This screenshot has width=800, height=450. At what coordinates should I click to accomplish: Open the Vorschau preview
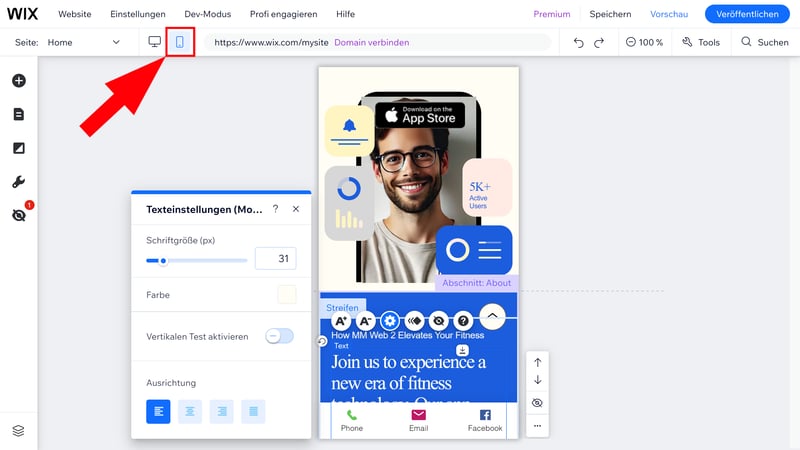tap(669, 14)
